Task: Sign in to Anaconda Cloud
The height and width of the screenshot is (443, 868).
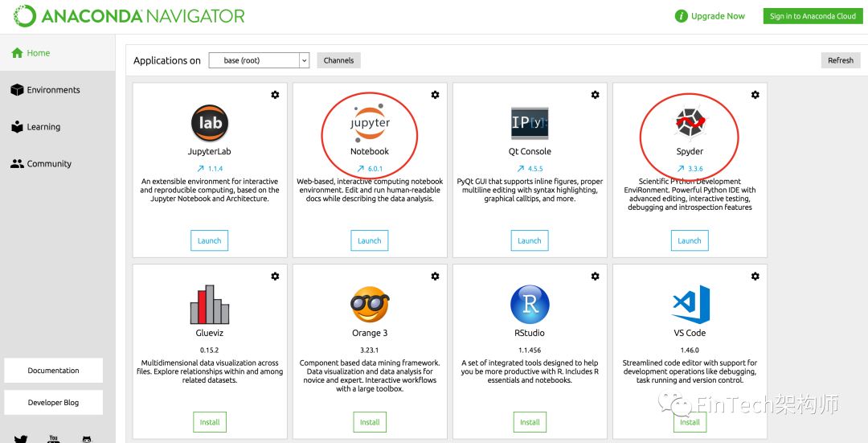Action: click(813, 16)
